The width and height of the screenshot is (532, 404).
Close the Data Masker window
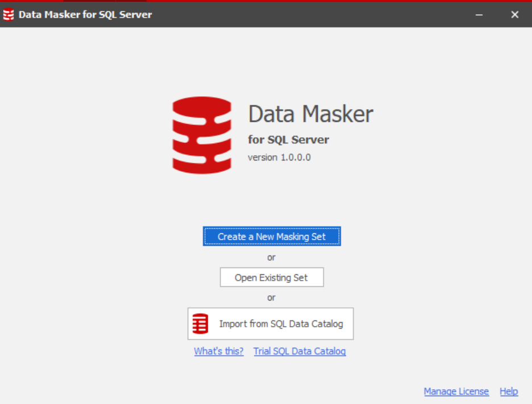pyautogui.click(x=514, y=15)
